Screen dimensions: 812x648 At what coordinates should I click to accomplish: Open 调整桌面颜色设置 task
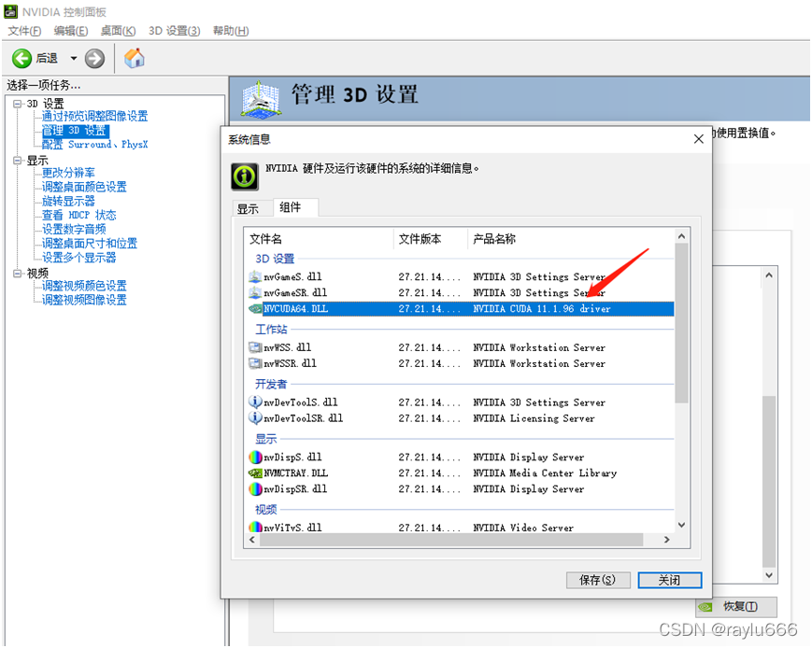point(84,187)
